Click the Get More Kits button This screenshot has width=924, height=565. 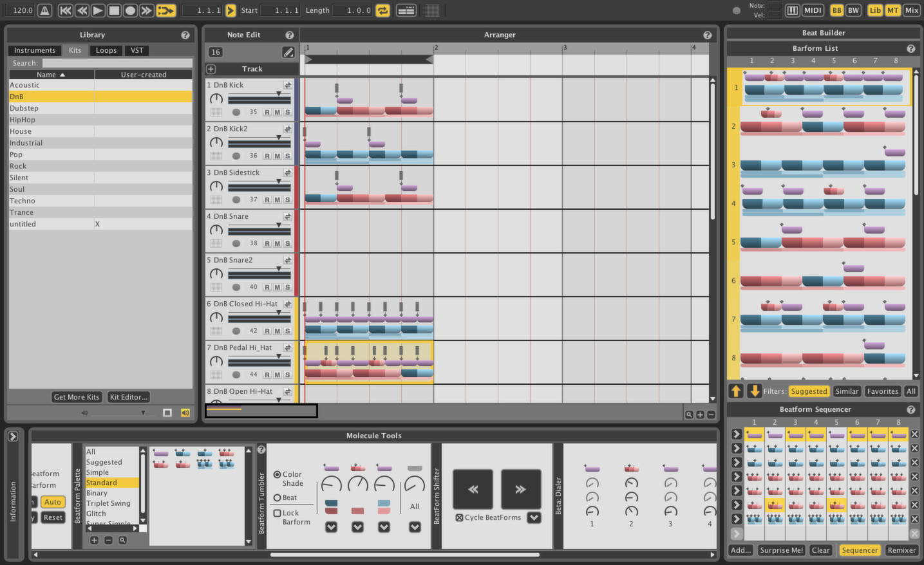click(76, 396)
